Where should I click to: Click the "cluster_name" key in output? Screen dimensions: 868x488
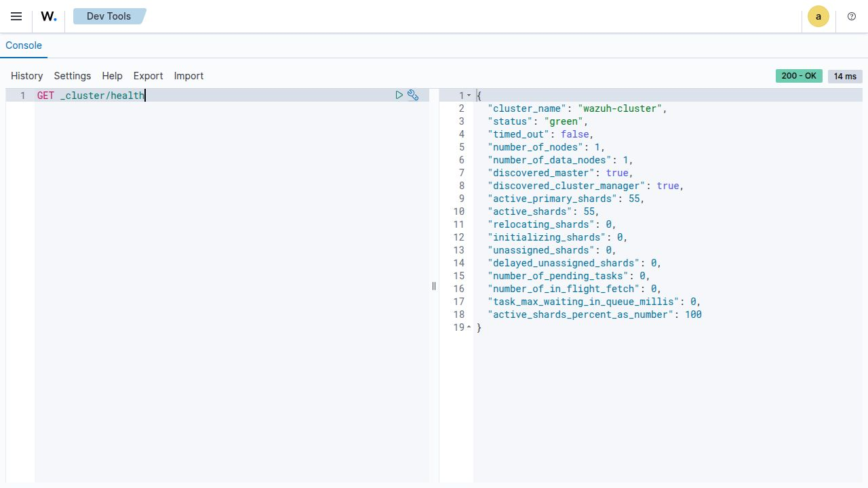(x=527, y=108)
